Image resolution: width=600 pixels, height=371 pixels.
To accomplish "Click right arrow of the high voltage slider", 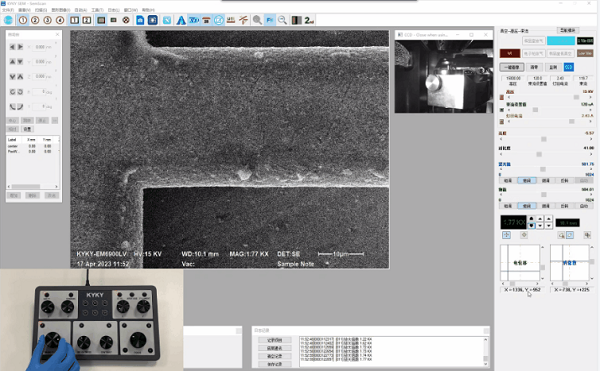I will pos(590,98).
